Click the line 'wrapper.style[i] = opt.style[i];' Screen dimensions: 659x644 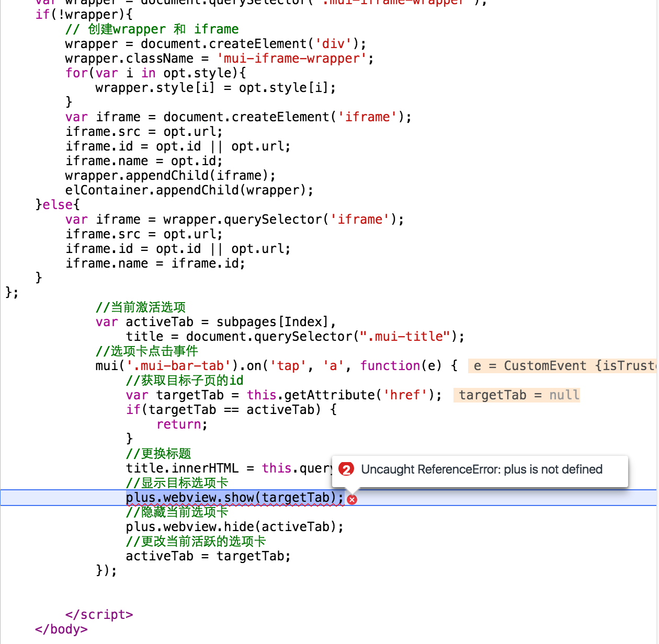coord(215,88)
